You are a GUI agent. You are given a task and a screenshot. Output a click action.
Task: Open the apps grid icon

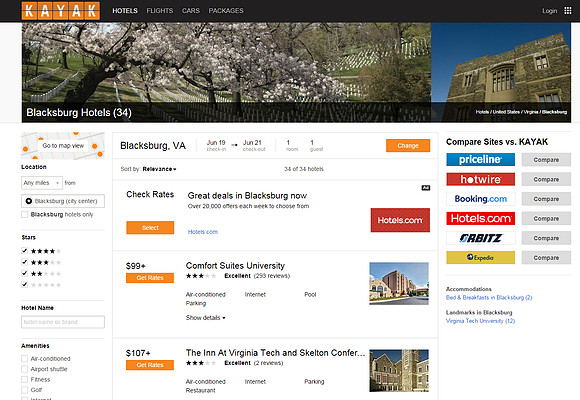click(x=568, y=11)
